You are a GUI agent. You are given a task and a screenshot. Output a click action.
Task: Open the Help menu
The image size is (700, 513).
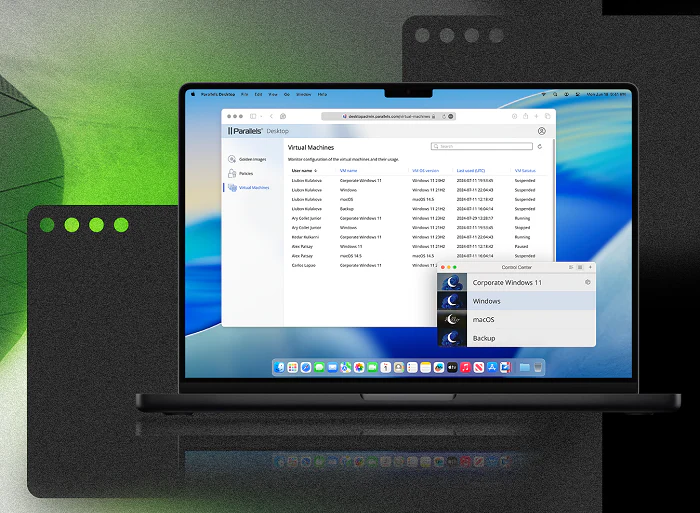322,94
